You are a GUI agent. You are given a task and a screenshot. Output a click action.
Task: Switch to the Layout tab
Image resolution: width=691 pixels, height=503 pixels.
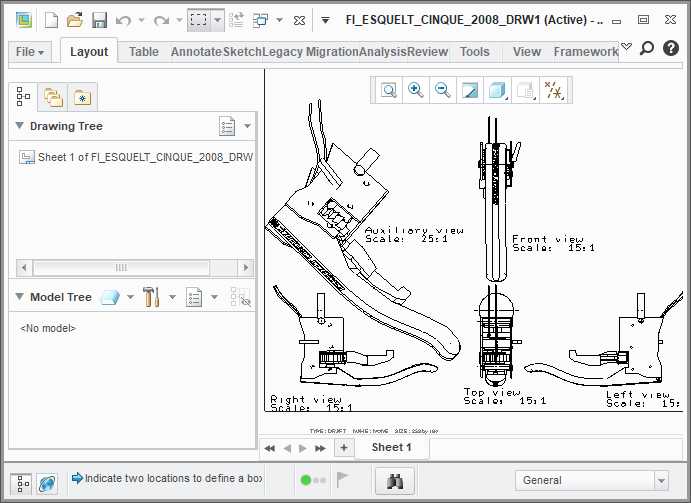89,52
